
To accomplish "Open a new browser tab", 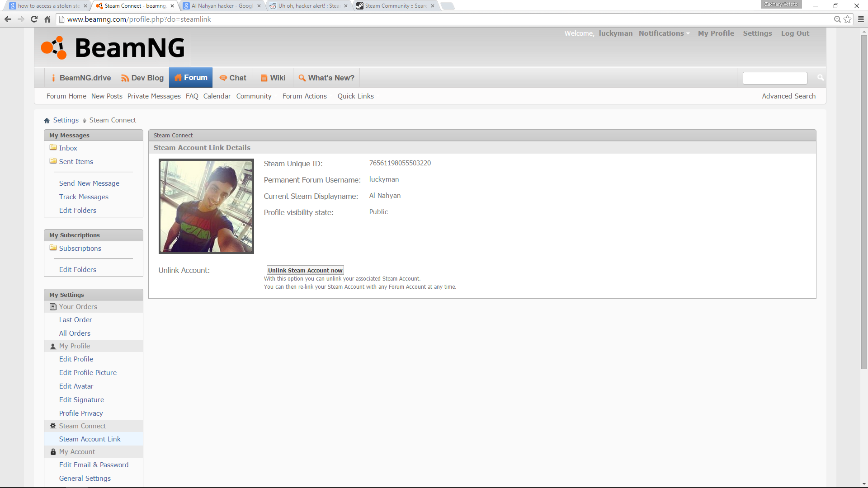I will [447, 6].
